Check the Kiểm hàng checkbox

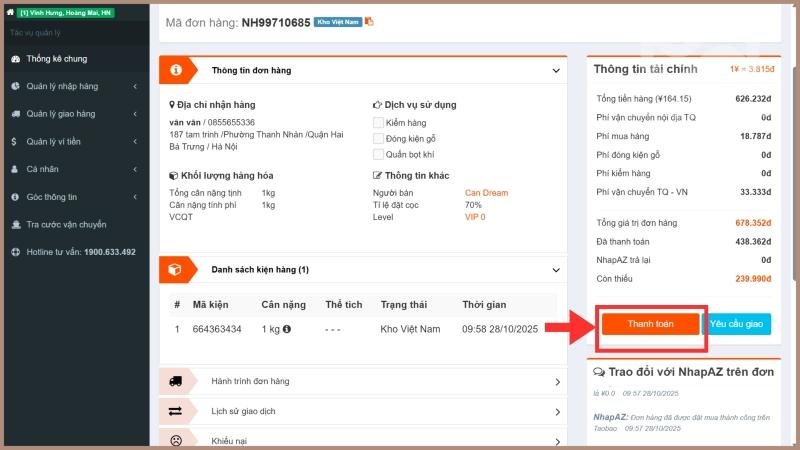click(x=378, y=122)
